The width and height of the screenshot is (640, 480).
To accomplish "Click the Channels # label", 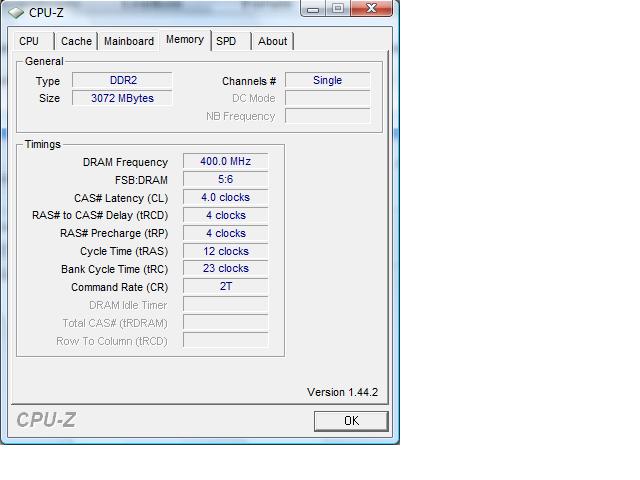I will tap(249, 81).
